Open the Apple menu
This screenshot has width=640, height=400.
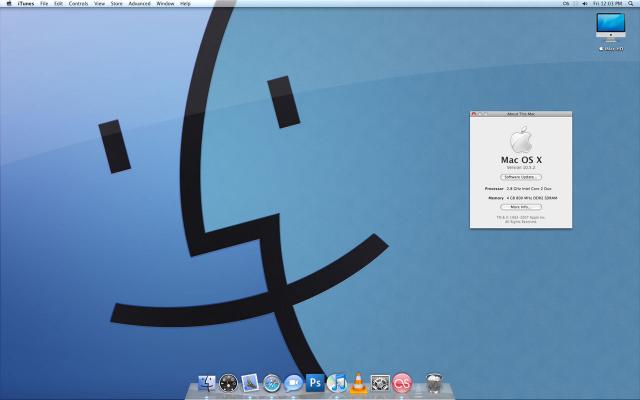tap(9, 4)
